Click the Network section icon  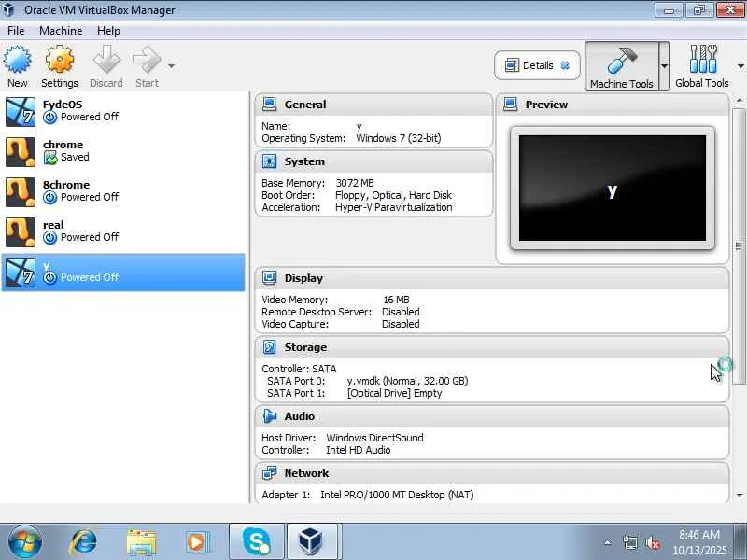point(269,473)
